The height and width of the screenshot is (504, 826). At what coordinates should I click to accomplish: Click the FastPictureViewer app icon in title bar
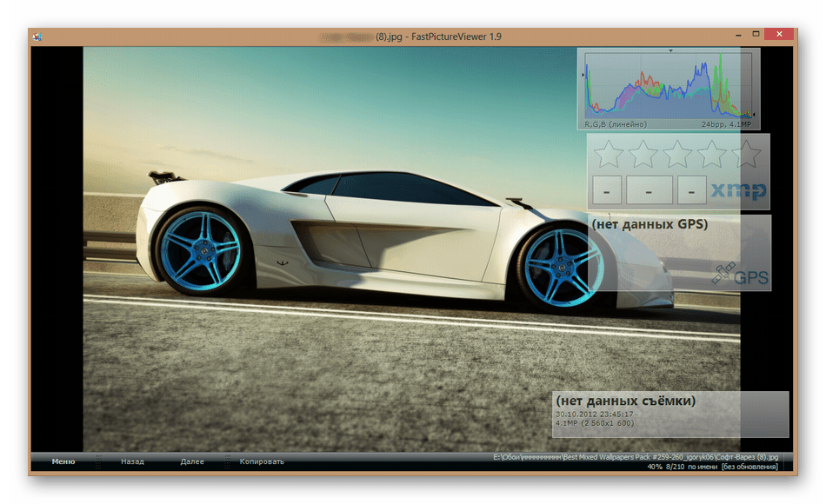coord(37,36)
